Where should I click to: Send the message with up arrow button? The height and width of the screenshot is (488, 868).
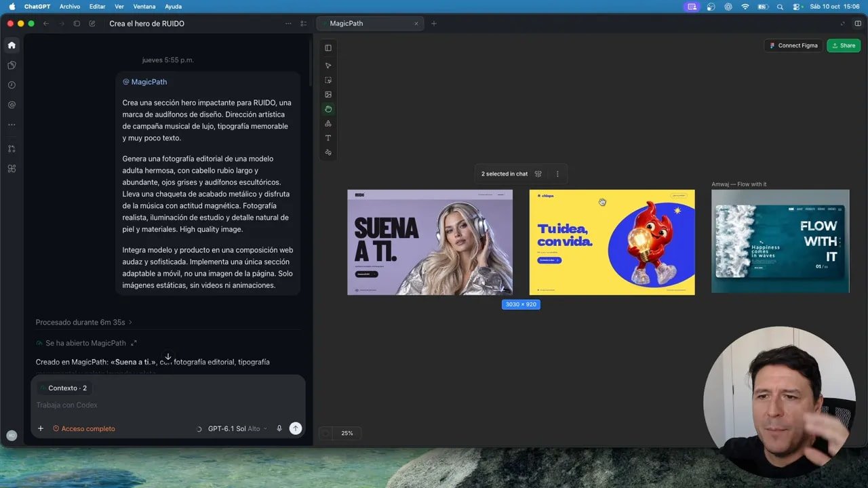(x=295, y=428)
